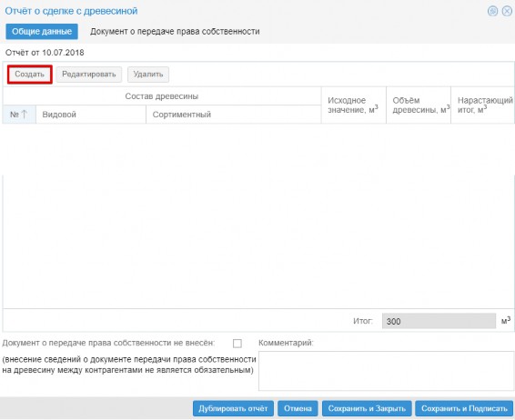
Task: Click the Нарастающий итог column header
Action: [x=482, y=105]
